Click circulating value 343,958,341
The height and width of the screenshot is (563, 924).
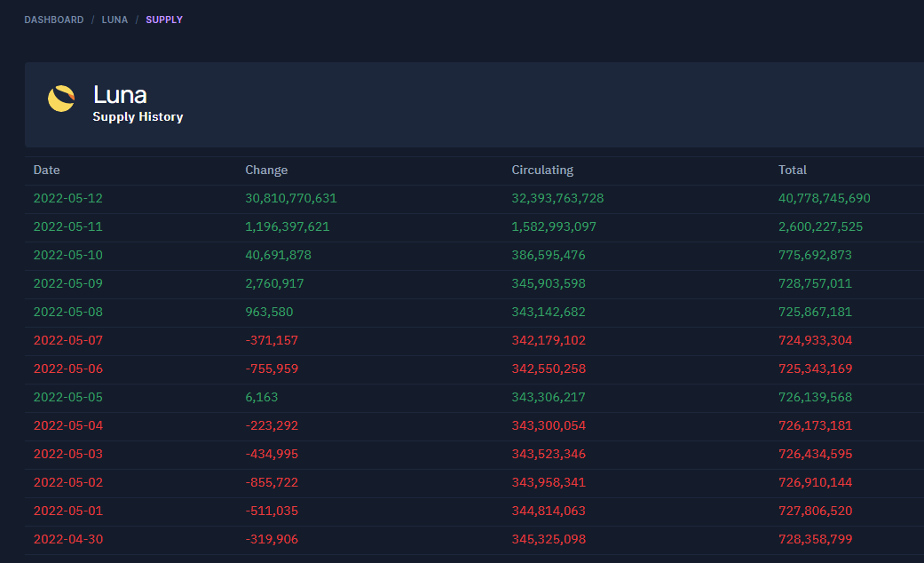[x=549, y=482]
